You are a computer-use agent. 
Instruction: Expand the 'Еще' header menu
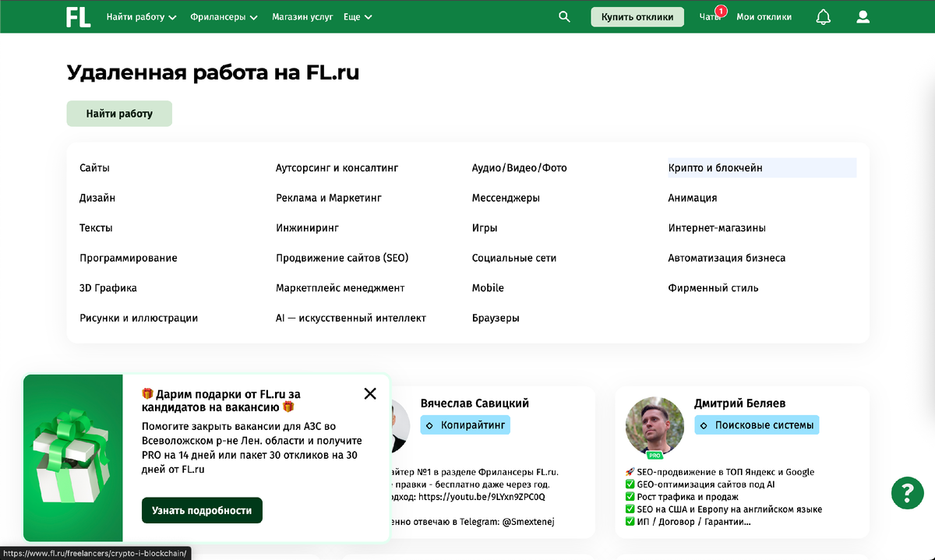[x=358, y=16]
